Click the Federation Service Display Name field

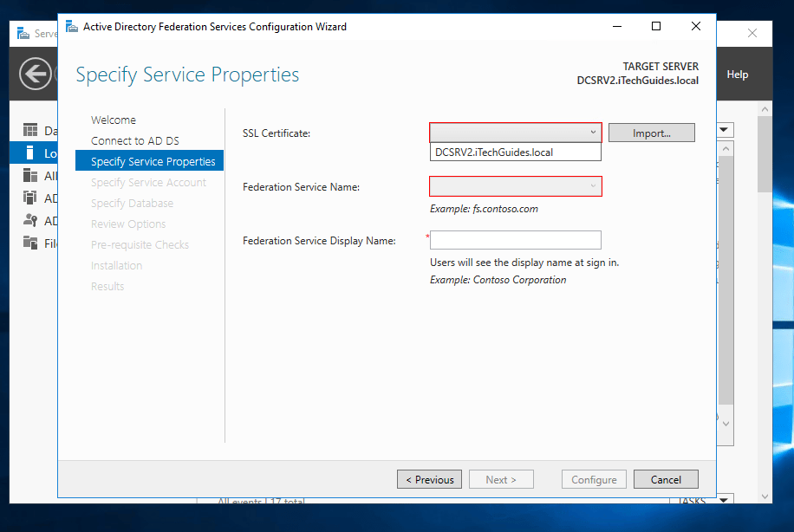pyautogui.click(x=515, y=240)
